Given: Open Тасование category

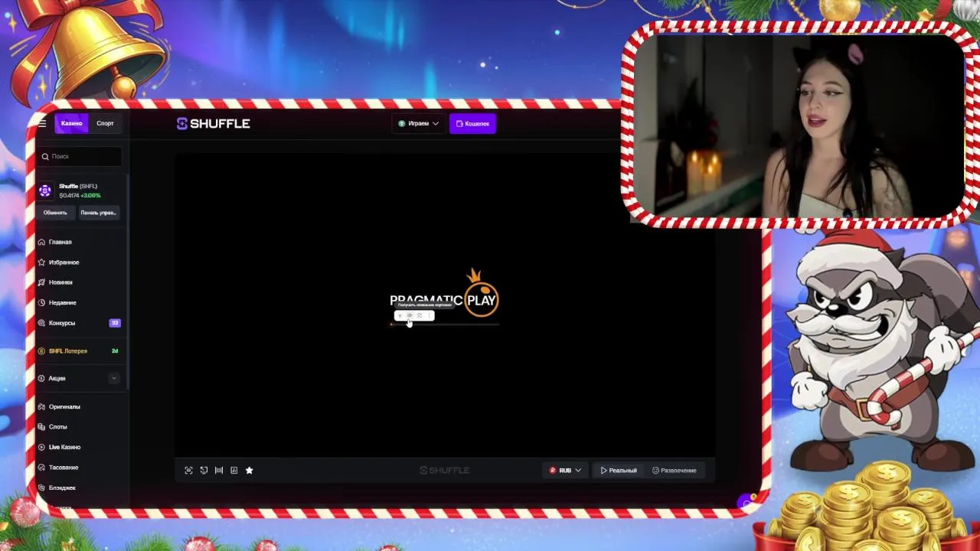Looking at the screenshot, I should coord(64,468).
